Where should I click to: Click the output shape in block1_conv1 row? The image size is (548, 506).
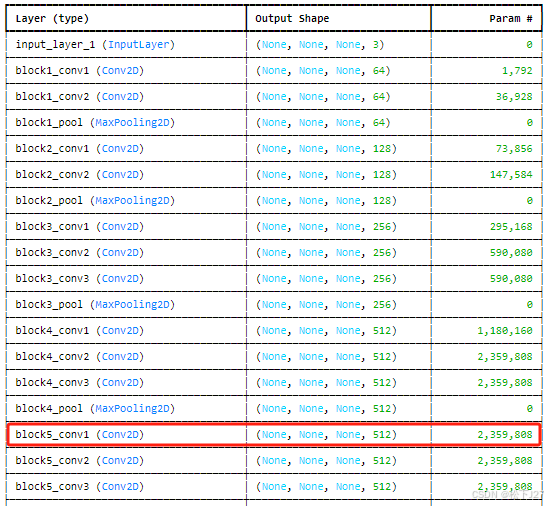tap(323, 71)
